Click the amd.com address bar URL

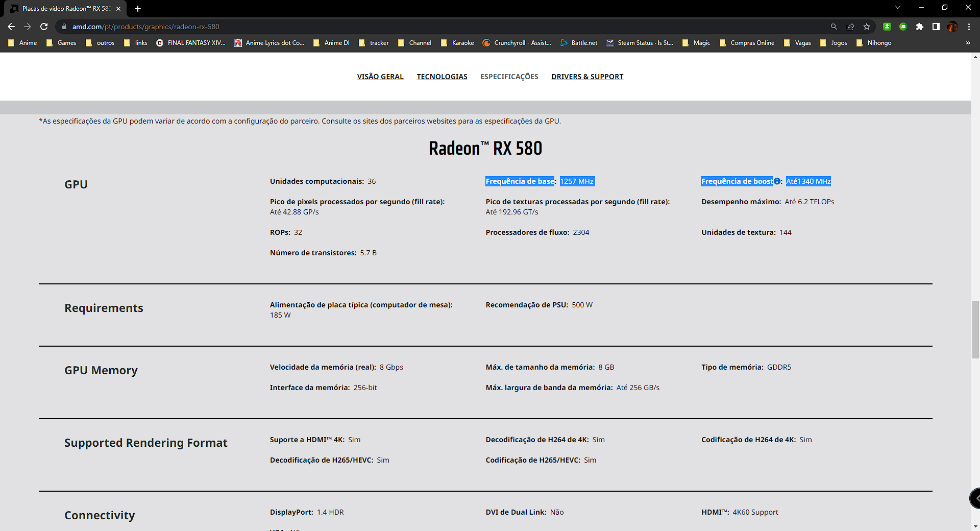click(146, 27)
